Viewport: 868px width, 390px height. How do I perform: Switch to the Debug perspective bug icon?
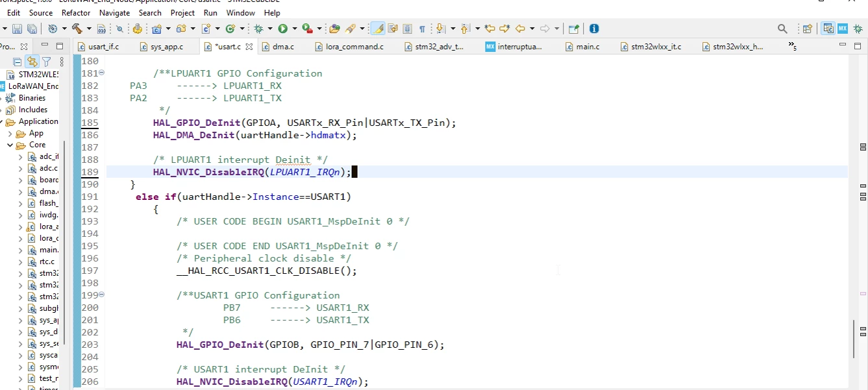pos(859,29)
